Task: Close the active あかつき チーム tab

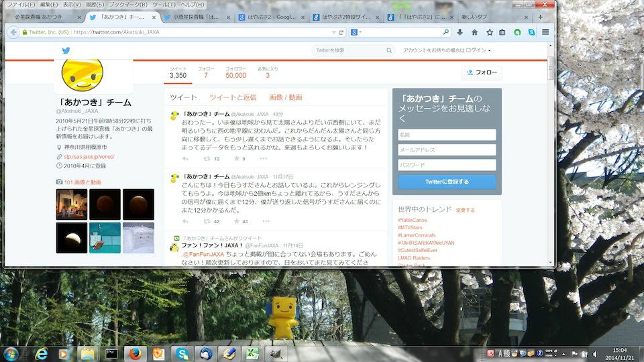Action: tap(154, 17)
